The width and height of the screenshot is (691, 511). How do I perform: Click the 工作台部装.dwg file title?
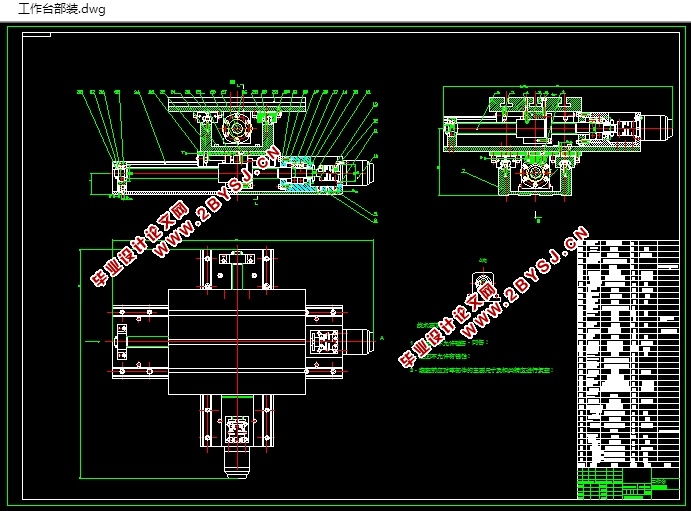(62, 9)
